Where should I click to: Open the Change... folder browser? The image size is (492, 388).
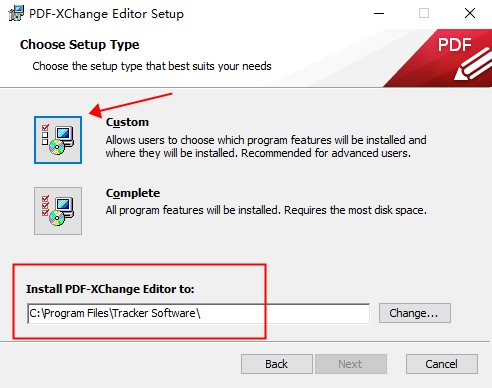click(415, 313)
